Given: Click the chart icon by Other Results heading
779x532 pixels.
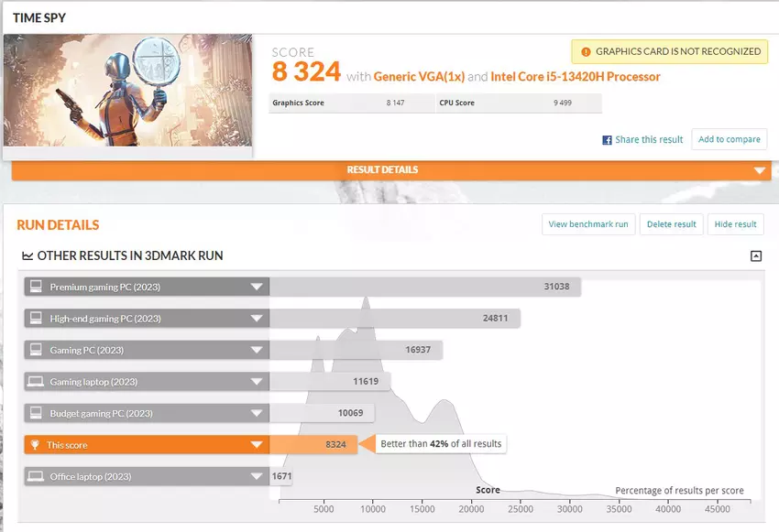Looking at the screenshot, I should click(27, 256).
